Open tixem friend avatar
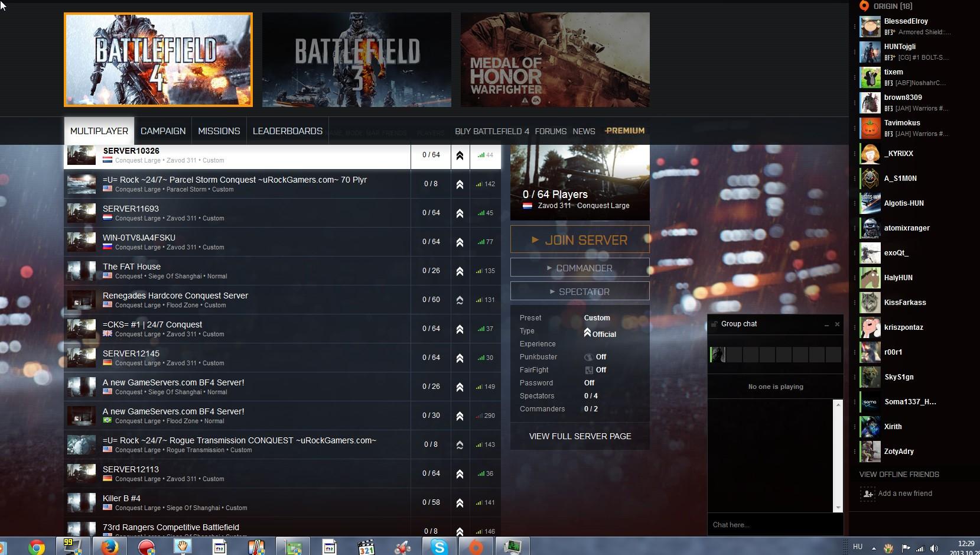 [870, 77]
